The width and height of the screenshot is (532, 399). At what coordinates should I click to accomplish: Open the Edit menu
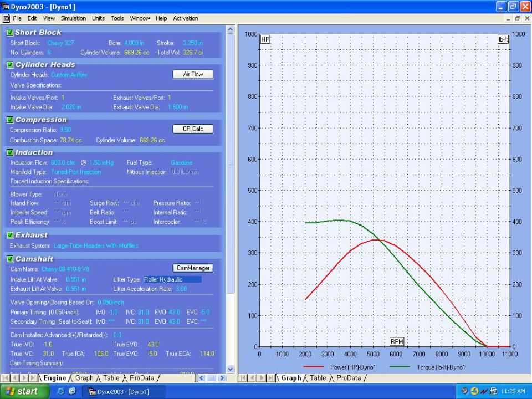click(x=32, y=18)
